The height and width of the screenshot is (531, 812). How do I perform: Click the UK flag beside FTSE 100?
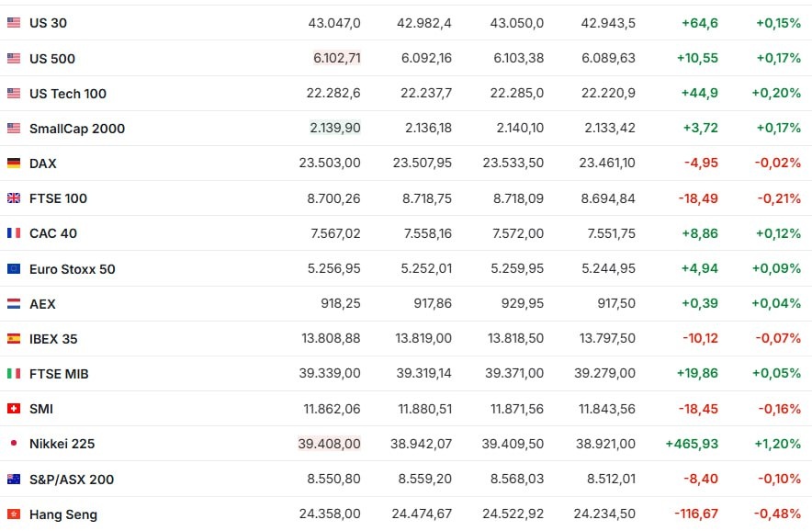click(x=14, y=198)
